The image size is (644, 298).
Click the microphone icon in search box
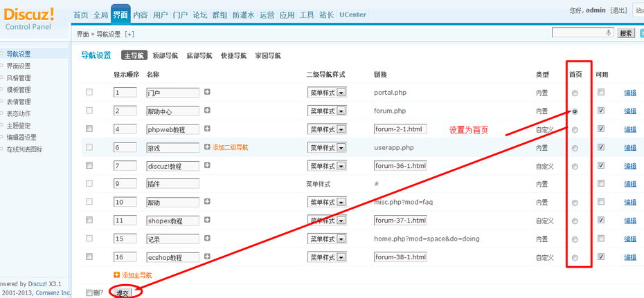pyautogui.click(x=609, y=32)
